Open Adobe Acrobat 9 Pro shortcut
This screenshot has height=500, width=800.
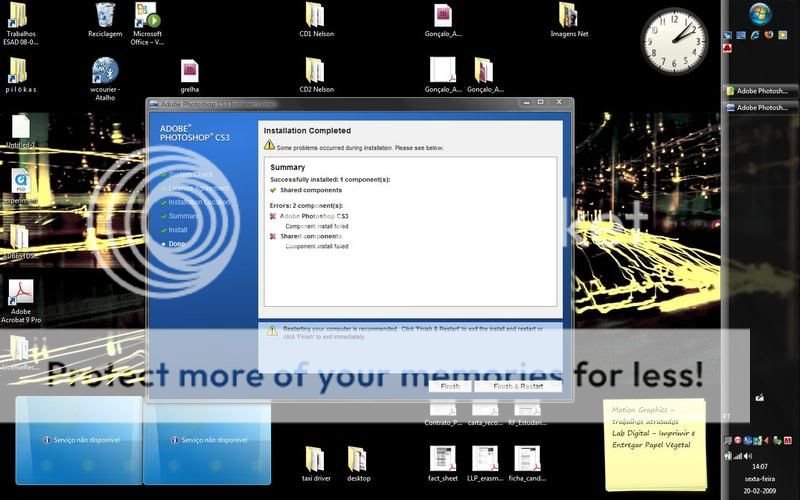click(x=21, y=292)
